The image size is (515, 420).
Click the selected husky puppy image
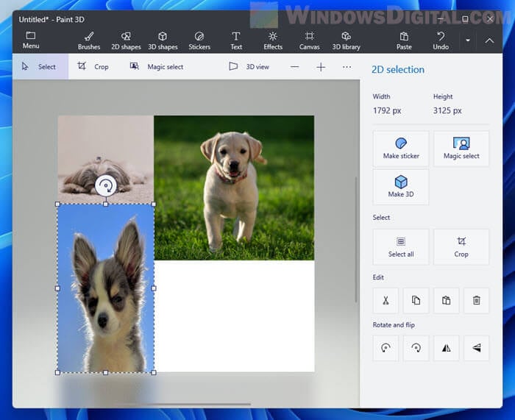tap(105, 288)
